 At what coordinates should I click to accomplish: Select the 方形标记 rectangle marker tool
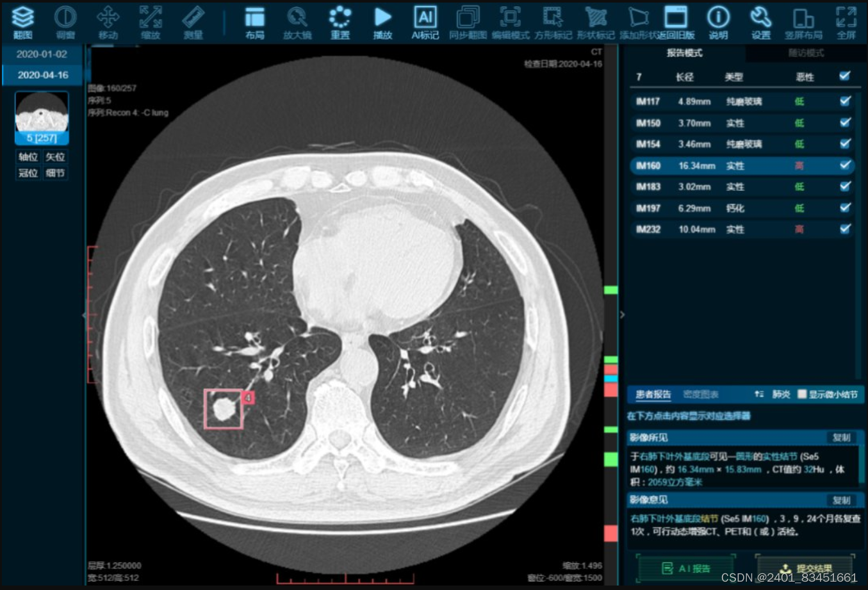553,22
